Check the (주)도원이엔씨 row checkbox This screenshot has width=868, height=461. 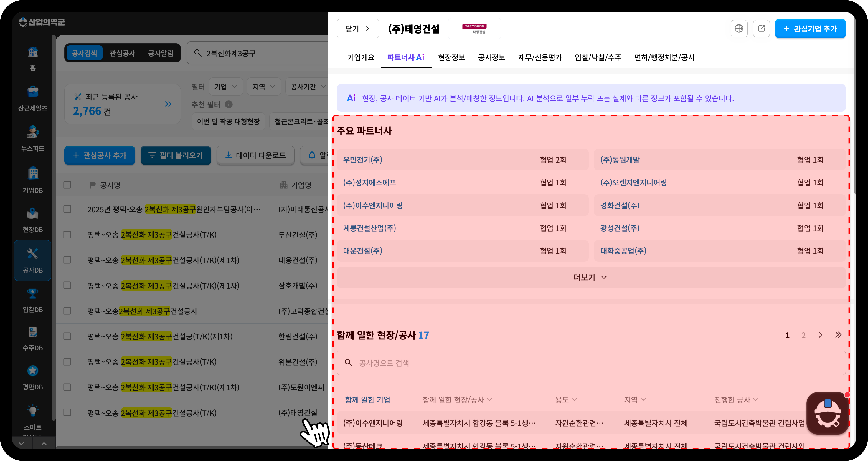67,387
